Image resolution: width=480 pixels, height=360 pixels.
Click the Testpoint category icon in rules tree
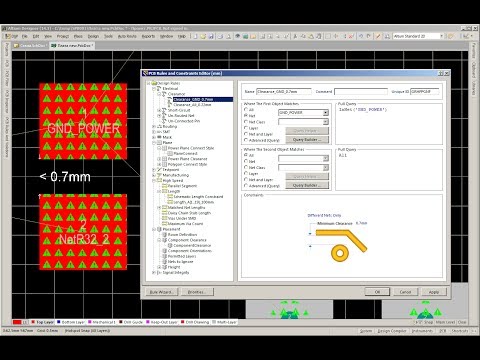[159, 170]
